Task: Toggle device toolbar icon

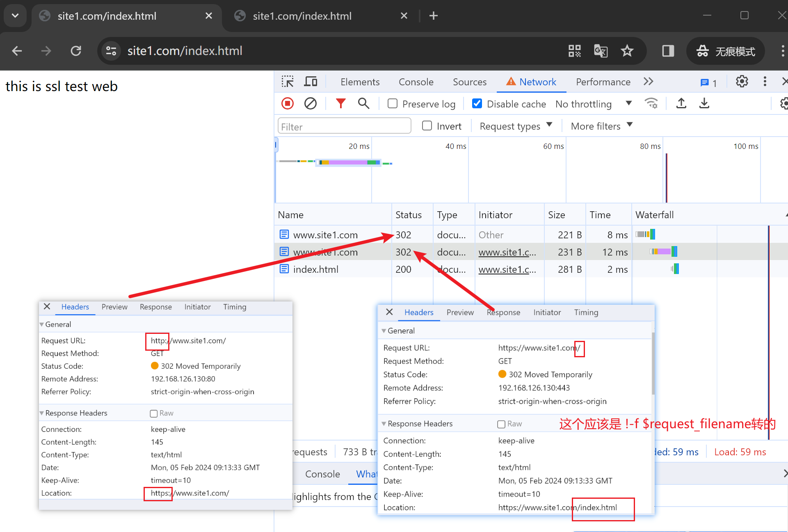Action: 311,82
